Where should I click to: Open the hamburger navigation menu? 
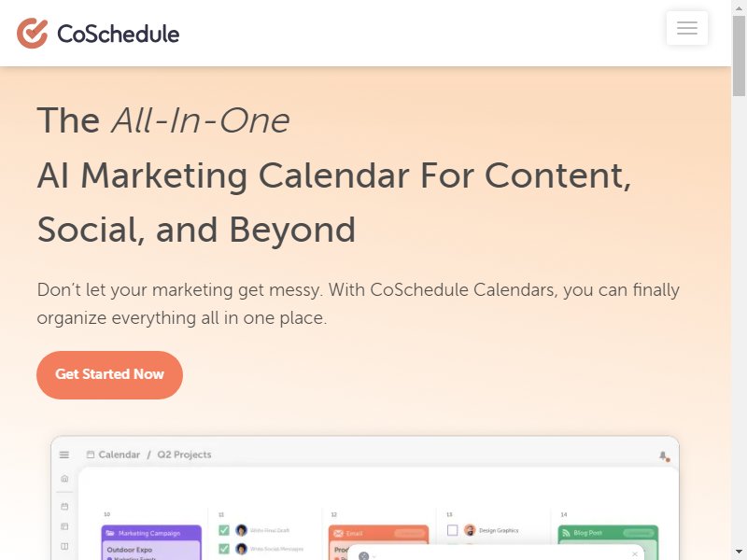tap(687, 28)
